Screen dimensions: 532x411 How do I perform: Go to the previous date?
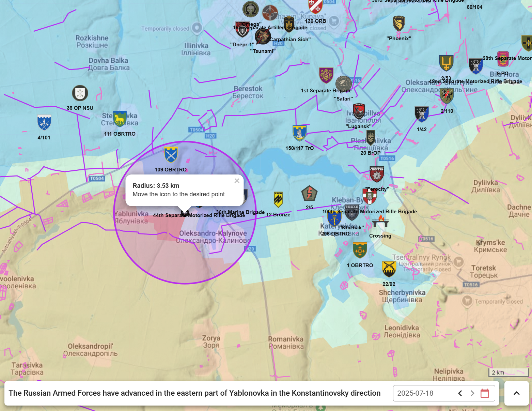(460, 393)
